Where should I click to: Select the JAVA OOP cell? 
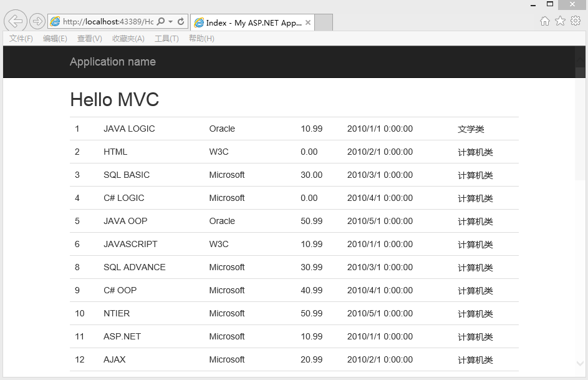click(125, 221)
